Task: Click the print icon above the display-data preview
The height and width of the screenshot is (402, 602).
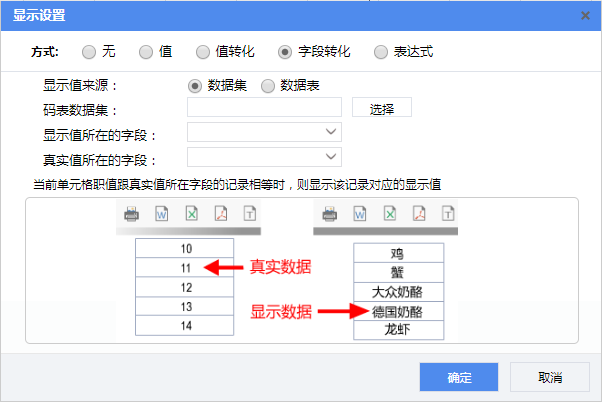Action: click(x=329, y=213)
